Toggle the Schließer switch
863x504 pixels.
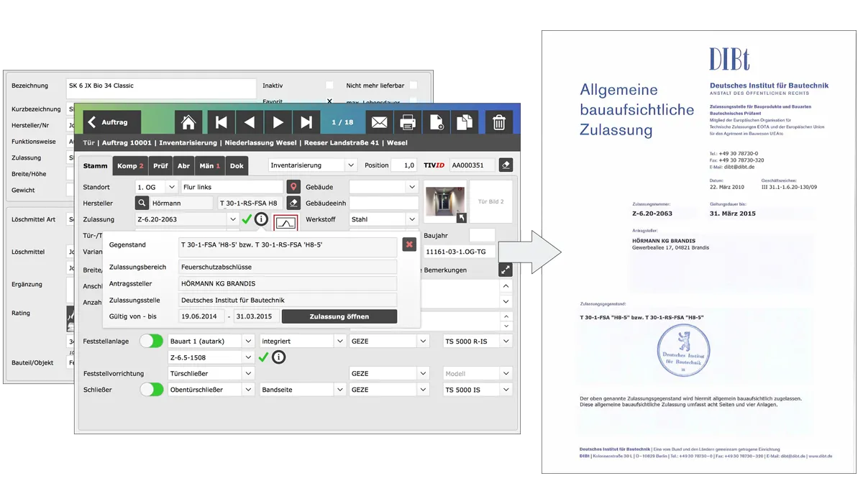point(152,389)
